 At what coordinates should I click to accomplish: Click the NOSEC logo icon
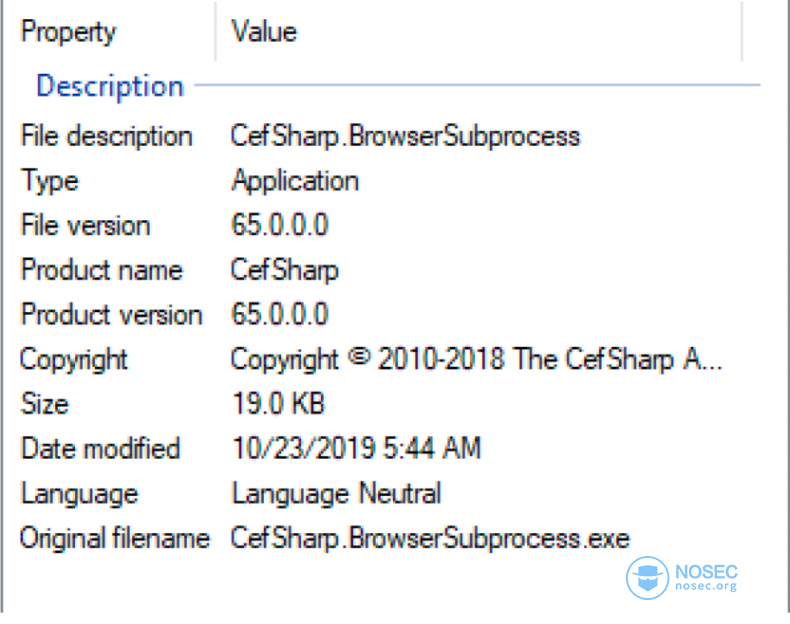click(647, 578)
